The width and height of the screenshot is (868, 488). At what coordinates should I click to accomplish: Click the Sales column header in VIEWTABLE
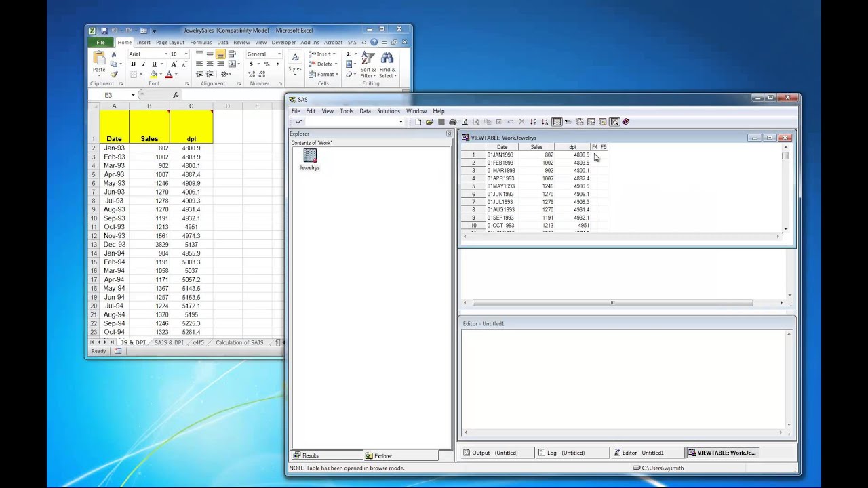click(x=536, y=147)
